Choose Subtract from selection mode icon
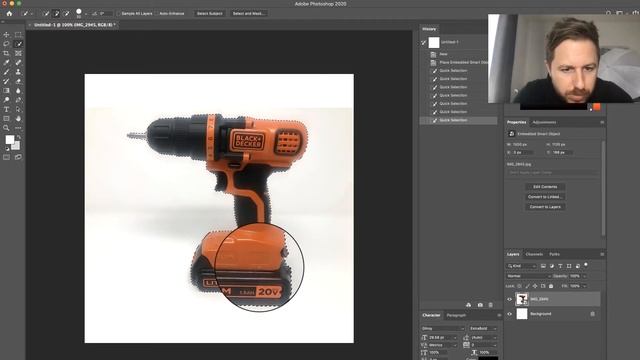 pos(67,13)
